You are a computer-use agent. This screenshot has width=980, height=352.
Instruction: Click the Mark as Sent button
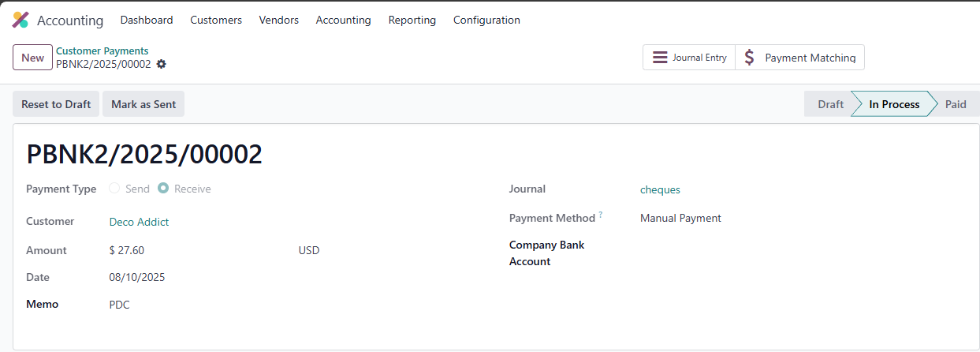point(143,104)
